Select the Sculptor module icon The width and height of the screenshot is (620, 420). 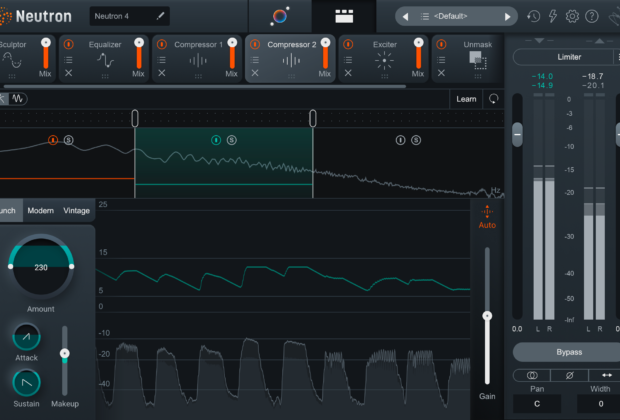pyautogui.click(x=12, y=60)
